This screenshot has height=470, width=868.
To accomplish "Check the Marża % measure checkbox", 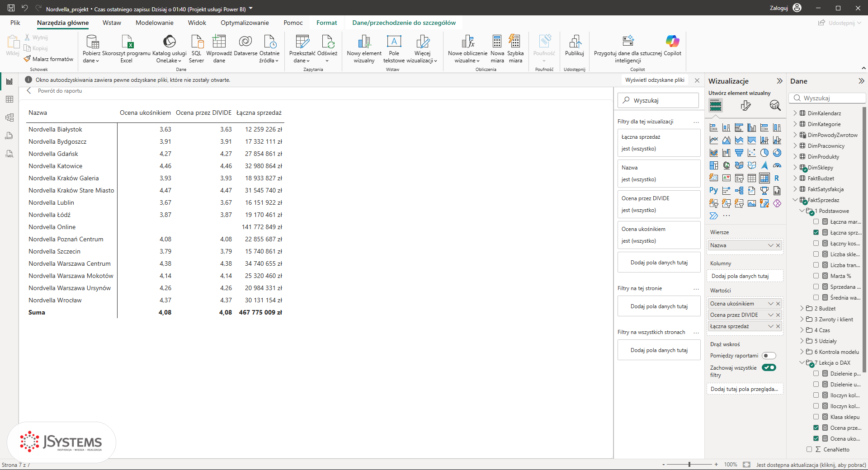I will (x=816, y=276).
